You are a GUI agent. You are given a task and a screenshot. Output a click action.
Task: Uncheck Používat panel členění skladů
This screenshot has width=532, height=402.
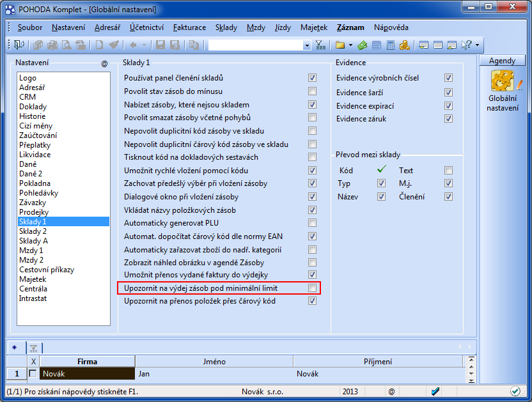pyautogui.click(x=312, y=78)
